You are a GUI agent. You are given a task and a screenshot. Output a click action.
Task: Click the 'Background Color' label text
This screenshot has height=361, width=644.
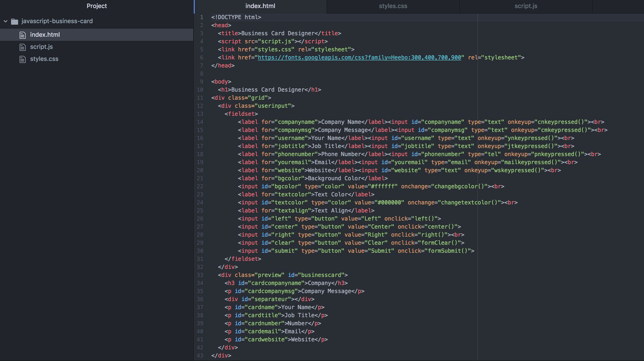(x=335, y=178)
